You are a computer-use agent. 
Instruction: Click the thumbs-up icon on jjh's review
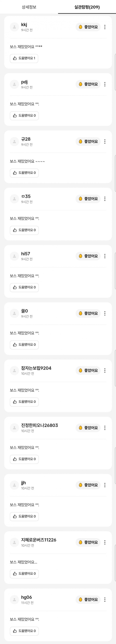[x=15, y=516]
